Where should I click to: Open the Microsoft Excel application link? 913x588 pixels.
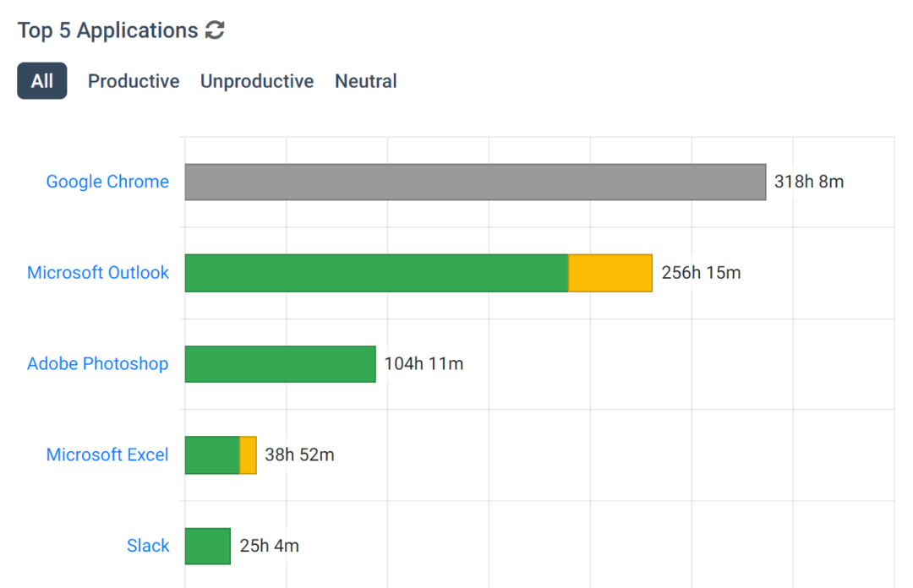click(107, 455)
